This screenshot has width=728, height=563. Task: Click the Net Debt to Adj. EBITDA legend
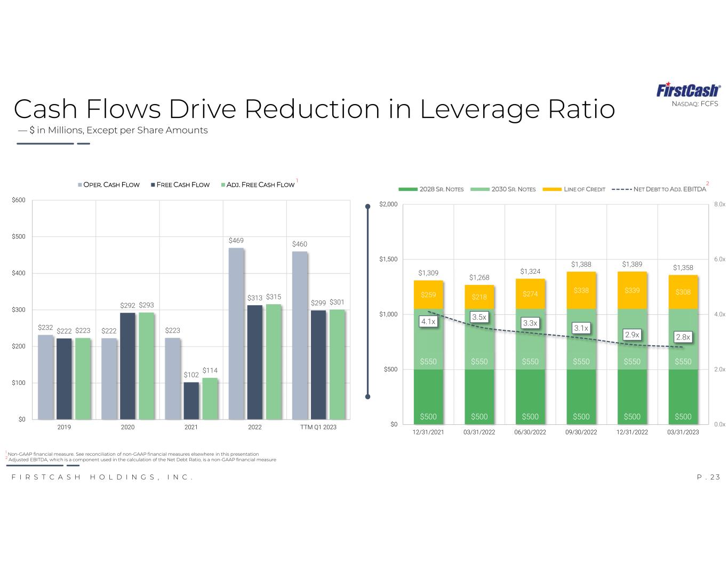click(x=658, y=189)
